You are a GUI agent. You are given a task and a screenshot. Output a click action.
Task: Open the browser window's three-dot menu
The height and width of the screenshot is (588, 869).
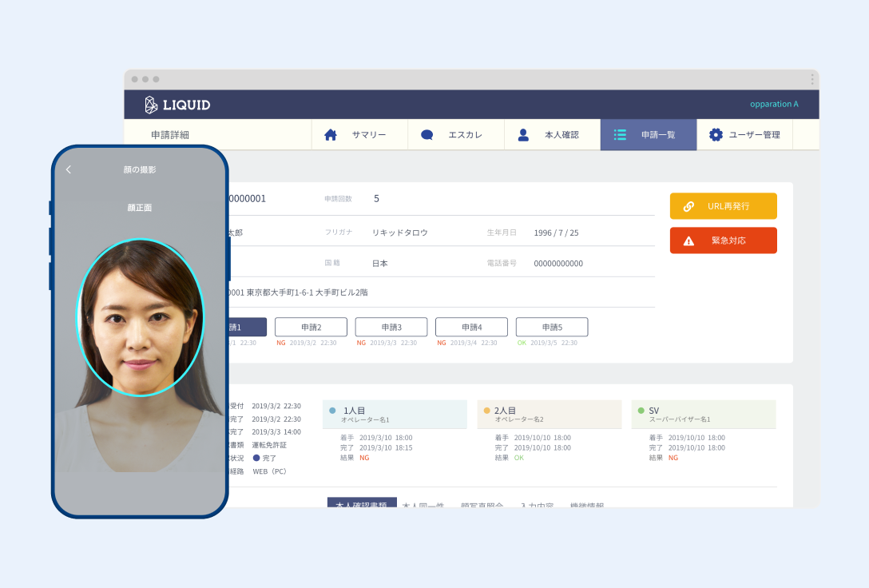(x=812, y=79)
